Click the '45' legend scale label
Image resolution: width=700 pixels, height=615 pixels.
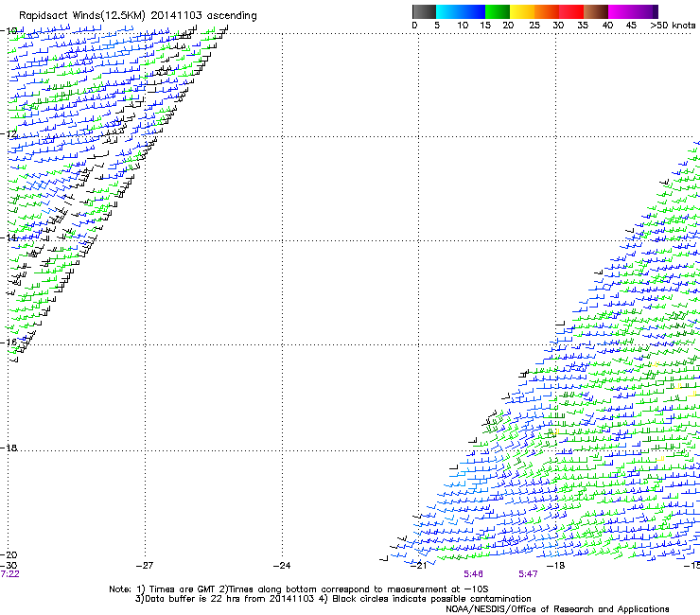pyautogui.click(x=631, y=26)
